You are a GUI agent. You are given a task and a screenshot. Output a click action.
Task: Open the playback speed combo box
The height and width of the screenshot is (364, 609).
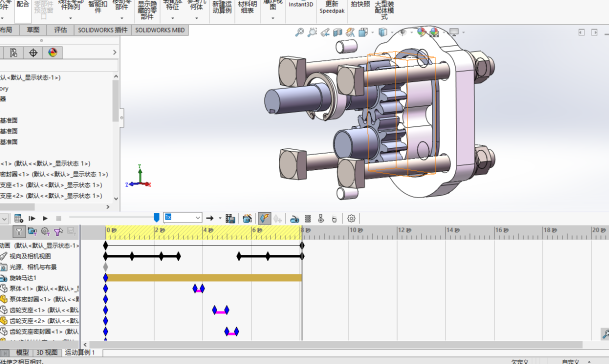(x=183, y=218)
